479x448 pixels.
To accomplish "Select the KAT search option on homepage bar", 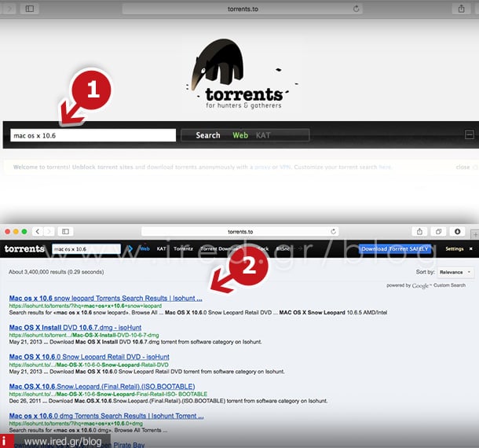I will point(263,135).
